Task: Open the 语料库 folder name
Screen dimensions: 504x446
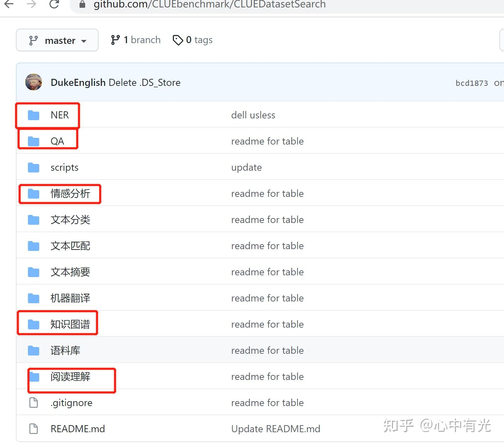Action: (x=65, y=351)
